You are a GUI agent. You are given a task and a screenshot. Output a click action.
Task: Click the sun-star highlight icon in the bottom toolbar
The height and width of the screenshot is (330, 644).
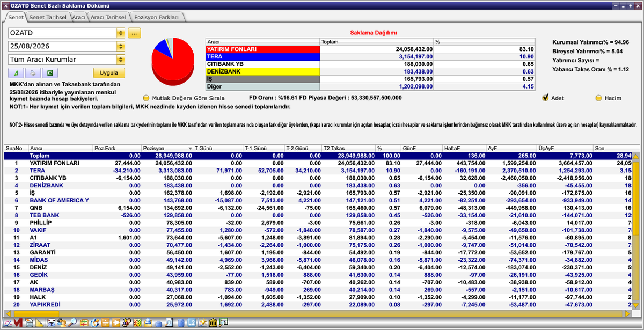pyautogui.click(x=203, y=322)
